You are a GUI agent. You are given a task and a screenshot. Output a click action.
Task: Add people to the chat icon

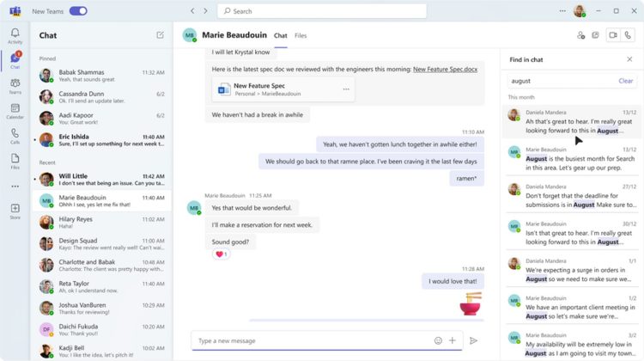[x=580, y=35]
